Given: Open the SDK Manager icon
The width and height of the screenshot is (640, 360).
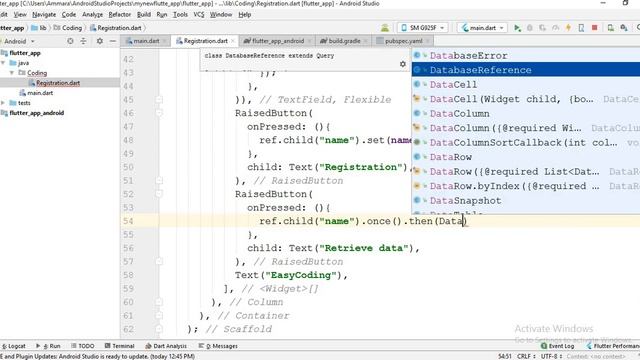Looking at the screenshot, I should [x=624, y=28].
